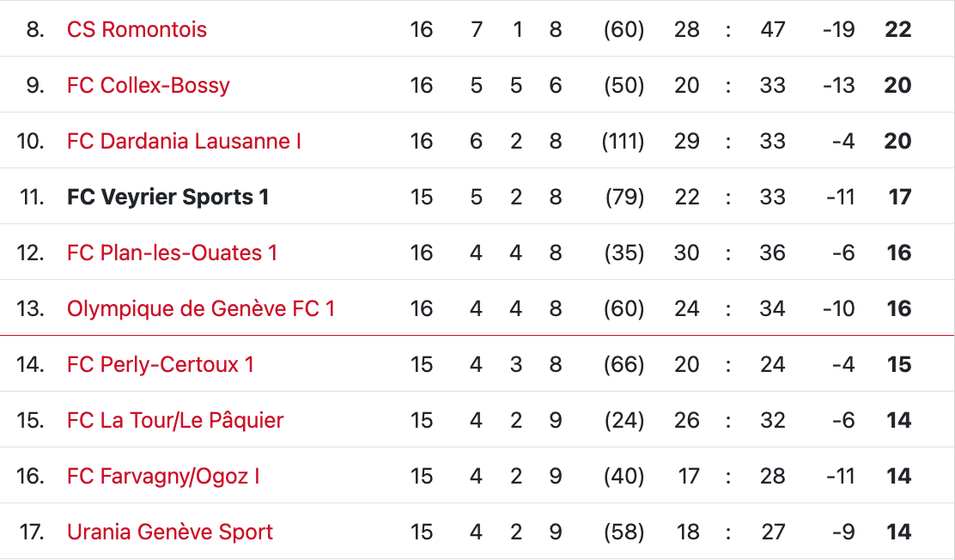Click the (35) value for Plan-les-Ouates
Viewport: 955px width, 560px height.
coord(623,253)
